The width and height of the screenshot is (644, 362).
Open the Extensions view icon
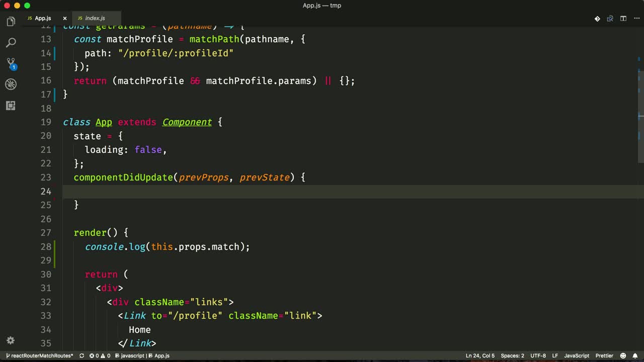click(11, 106)
